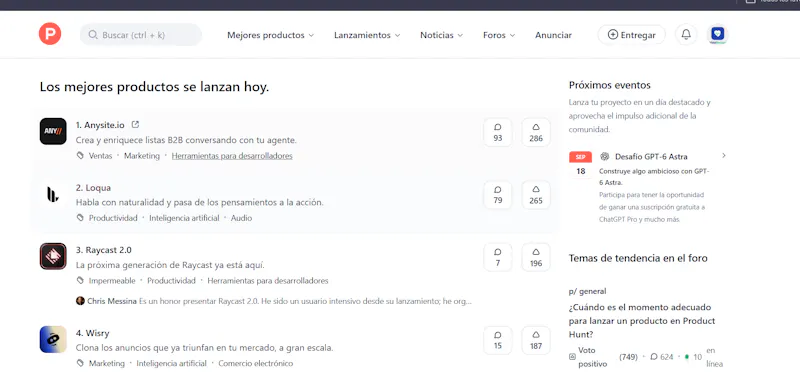Open the user profile avatar

[718, 34]
